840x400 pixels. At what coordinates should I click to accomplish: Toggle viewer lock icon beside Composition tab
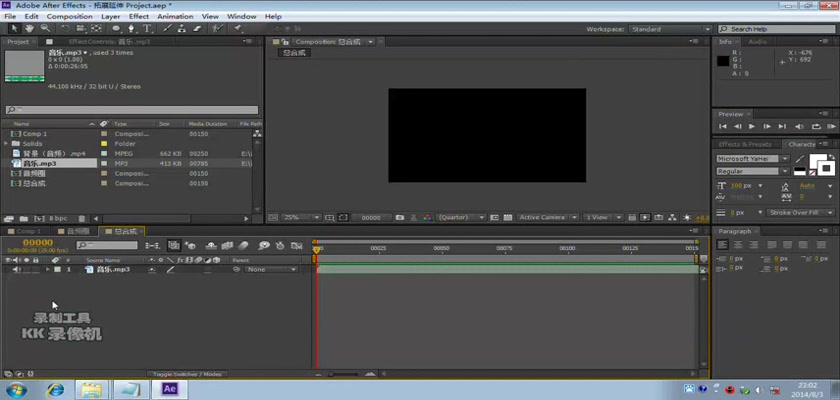coord(286,42)
